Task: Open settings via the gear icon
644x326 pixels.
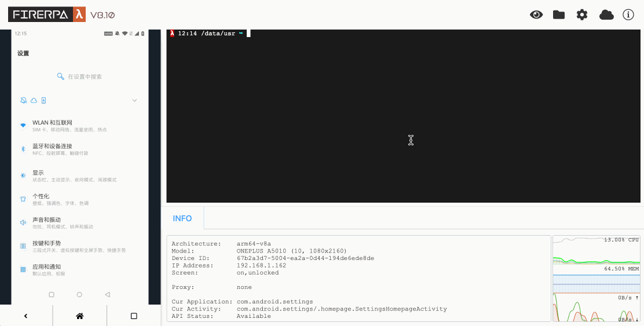Action: click(x=582, y=15)
